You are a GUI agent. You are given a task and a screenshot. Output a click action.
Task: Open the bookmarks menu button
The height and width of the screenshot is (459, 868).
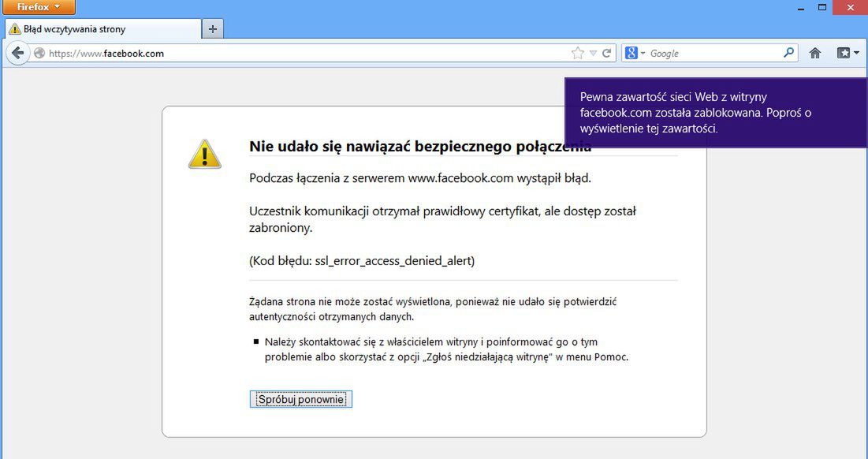click(x=848, y=53)
